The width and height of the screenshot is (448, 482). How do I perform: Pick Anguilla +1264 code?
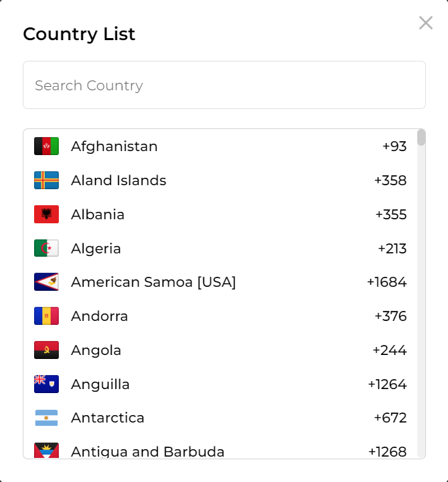point(387,384)
